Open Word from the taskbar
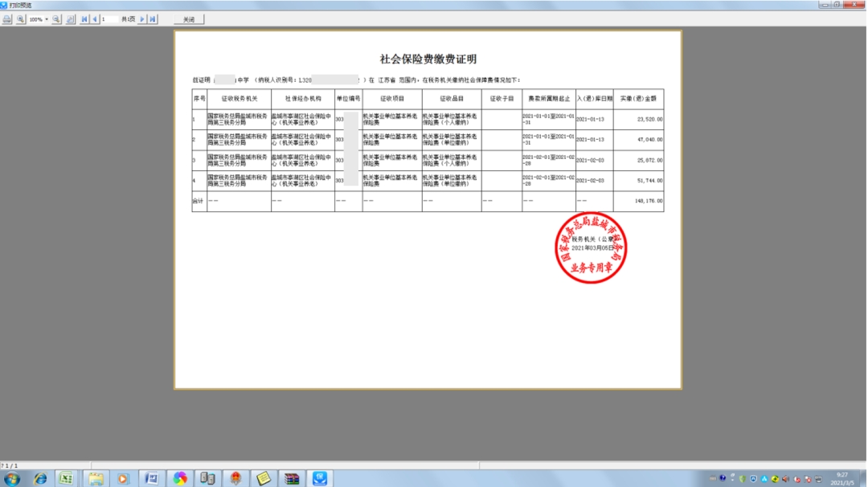Screen dimensions: 868x487 pos(151,479)
